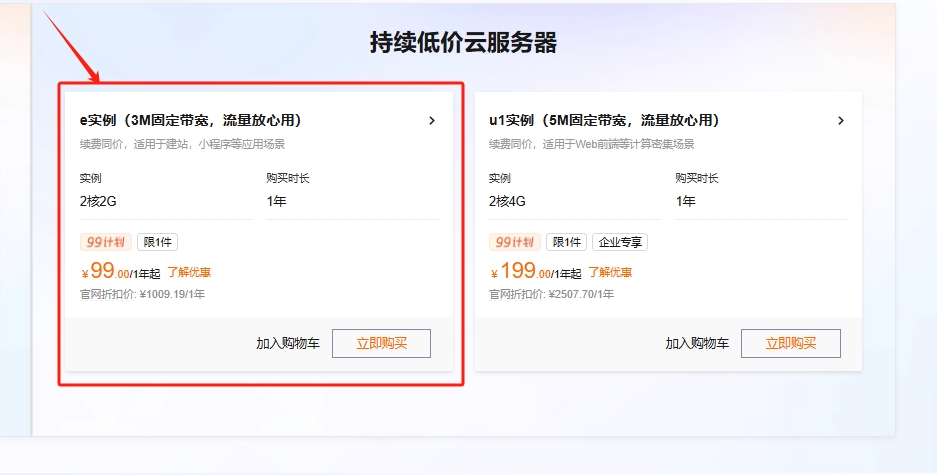
Task: Click 实例 label above 2核4G
Action: [x=500, y=178]
